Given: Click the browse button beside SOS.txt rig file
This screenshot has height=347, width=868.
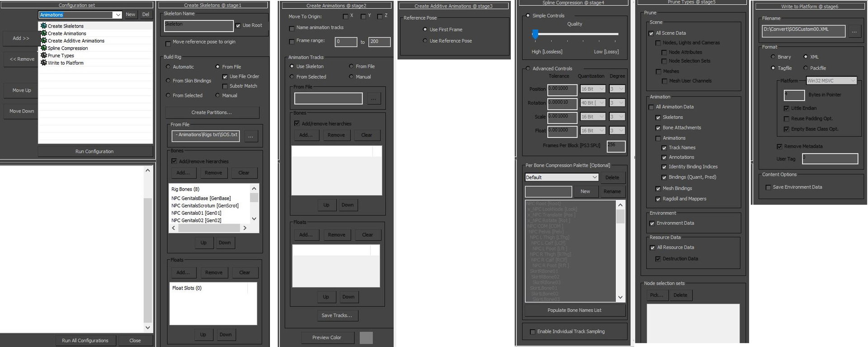Looking at the screenshot, I should (x=250, y=136).
